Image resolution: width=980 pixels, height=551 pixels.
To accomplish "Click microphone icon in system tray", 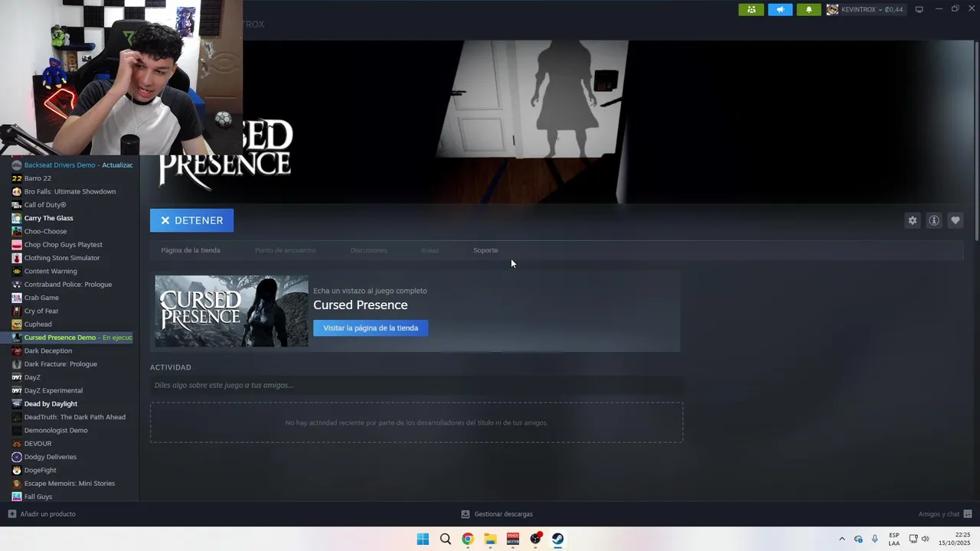I will (x=874, y=539).
